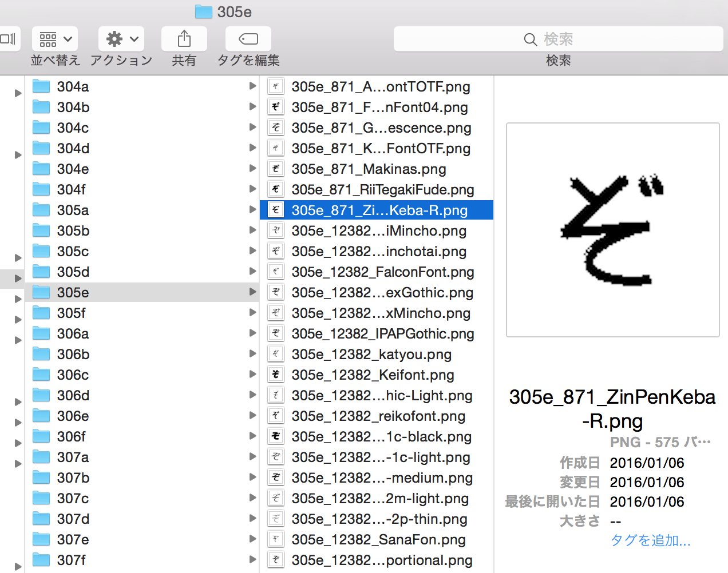Click the preview thumbnail showing the ぞ character

(x=612, y=229)
